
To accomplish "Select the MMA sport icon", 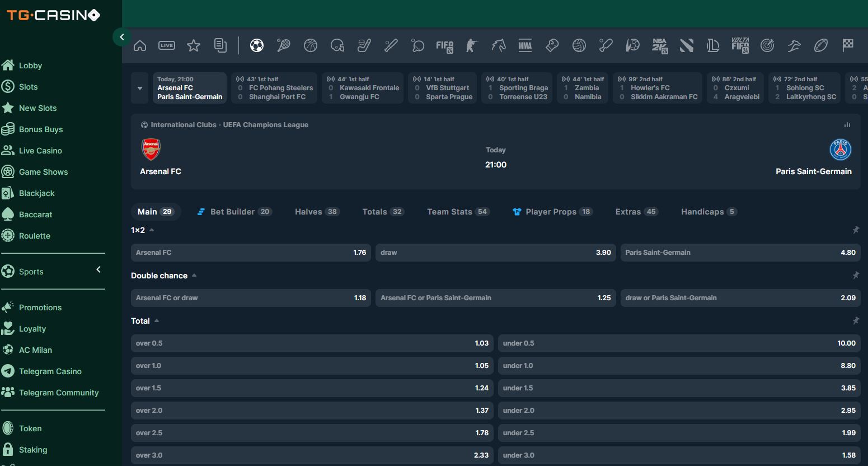I will [x=526, y=45].
